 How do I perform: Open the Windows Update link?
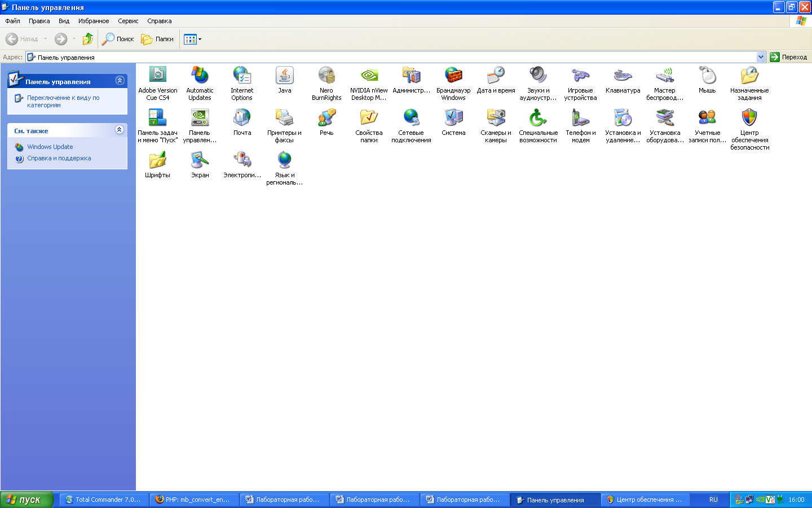tap(50, 147)
